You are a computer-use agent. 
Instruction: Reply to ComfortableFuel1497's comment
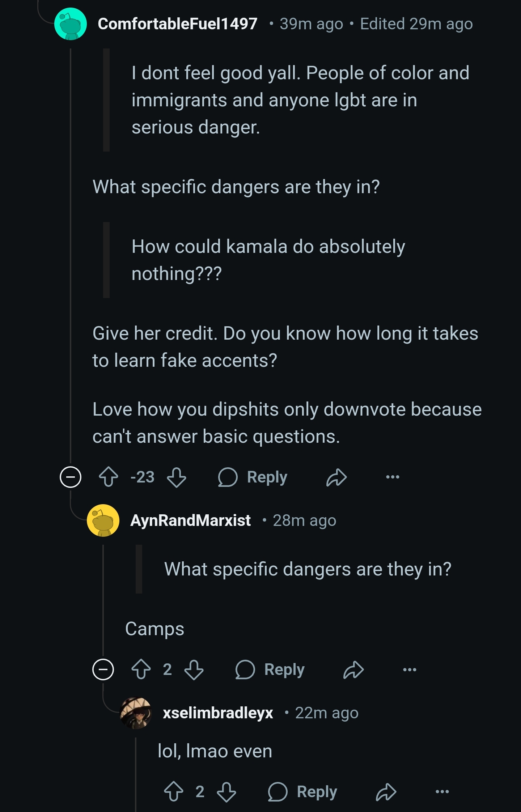coord(253,477)
